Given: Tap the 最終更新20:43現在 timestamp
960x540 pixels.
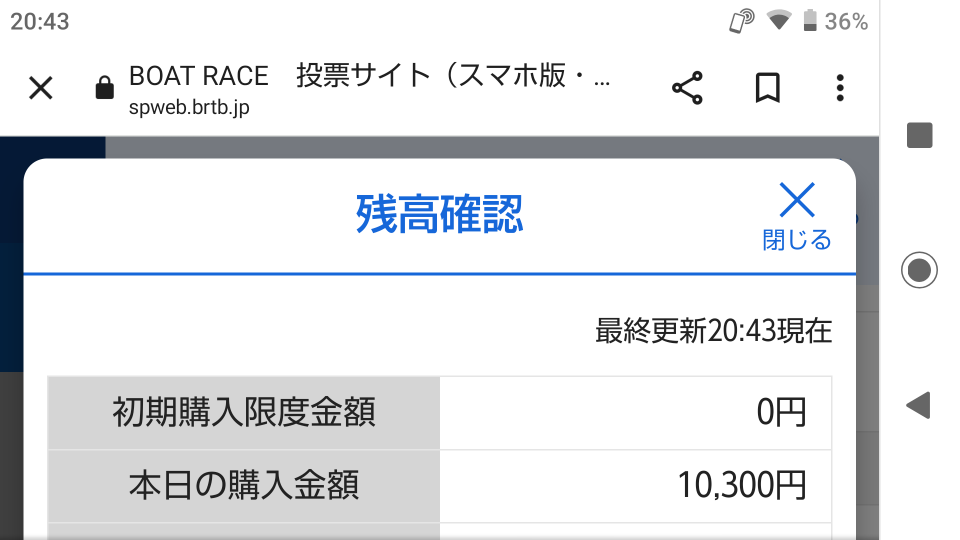Looking at the screenshot, I should 714,331.
